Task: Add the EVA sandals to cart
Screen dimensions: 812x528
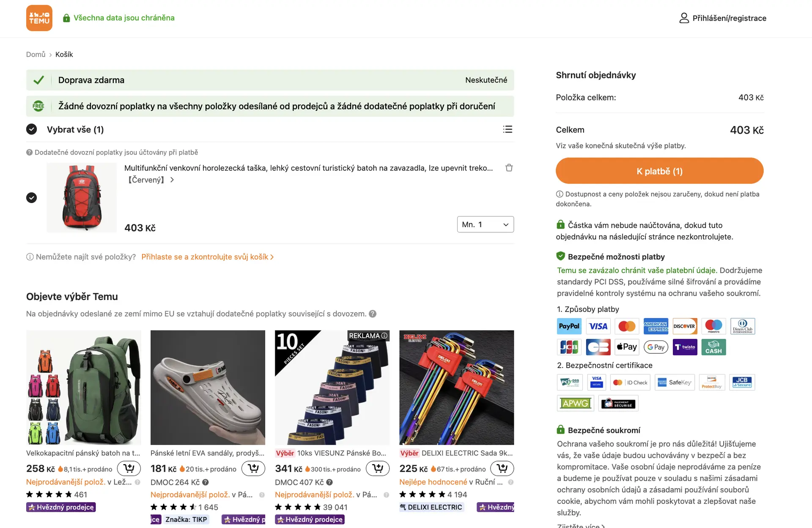Action: tap(253, 468)
